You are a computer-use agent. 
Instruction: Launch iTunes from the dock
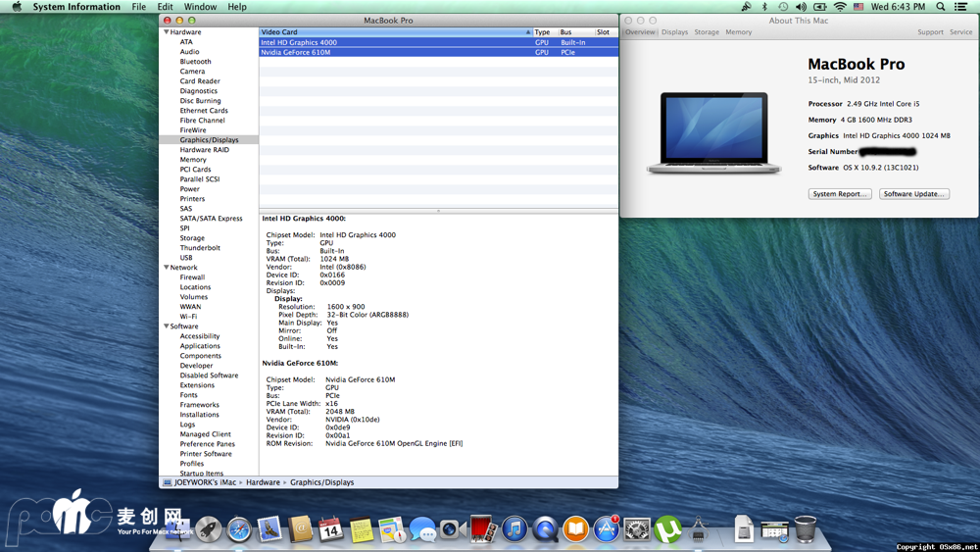click(514, 530)
